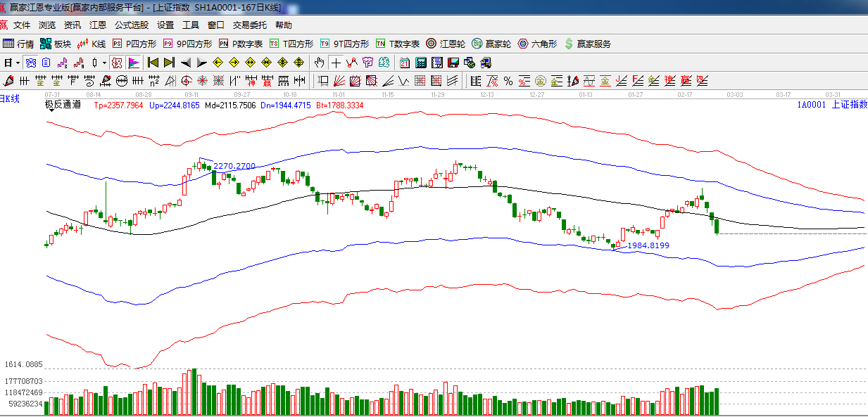Viewport: 868px width, 417px height.
Task: Open the 交易委托 menu
Action: 250,25
